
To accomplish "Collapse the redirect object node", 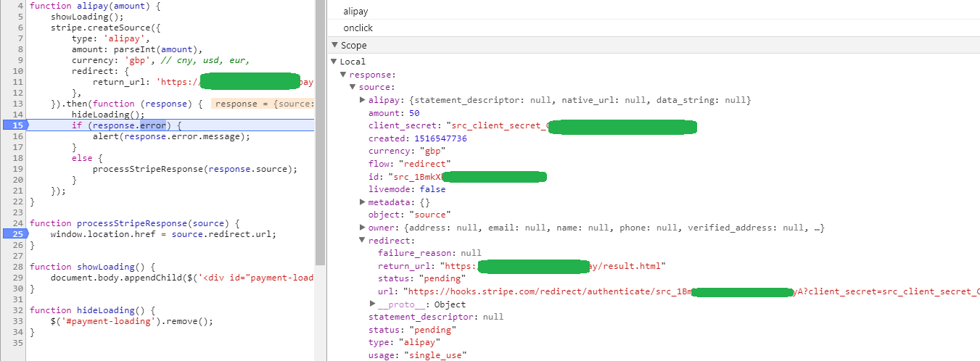I will (x=363, y=241).
